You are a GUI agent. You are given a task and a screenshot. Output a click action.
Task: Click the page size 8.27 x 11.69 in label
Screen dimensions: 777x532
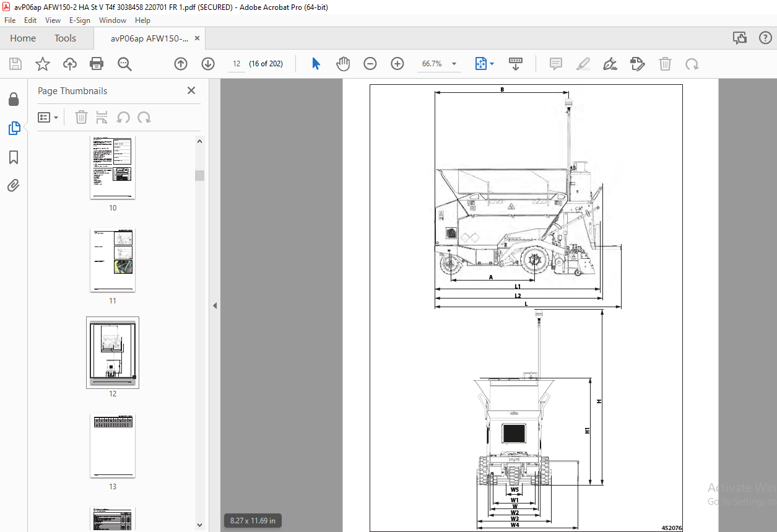[253, 520]
